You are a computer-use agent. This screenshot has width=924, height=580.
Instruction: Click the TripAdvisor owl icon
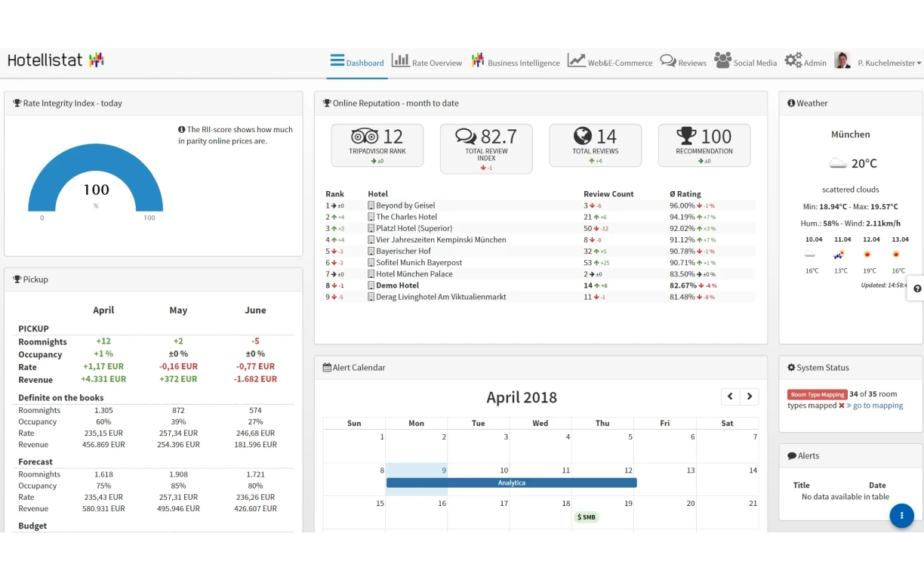pos(365,136)
